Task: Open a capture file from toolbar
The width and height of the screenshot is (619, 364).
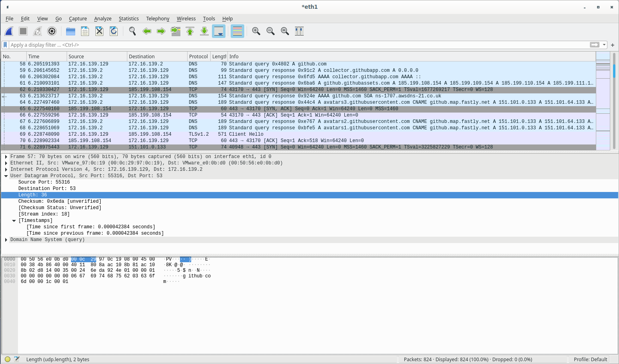Action: 71,31
